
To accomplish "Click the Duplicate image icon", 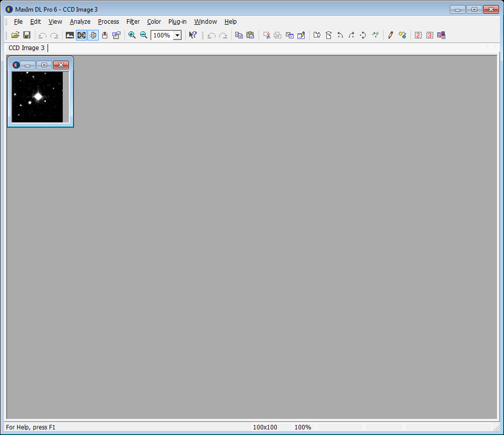I will [x=278, y=35].
